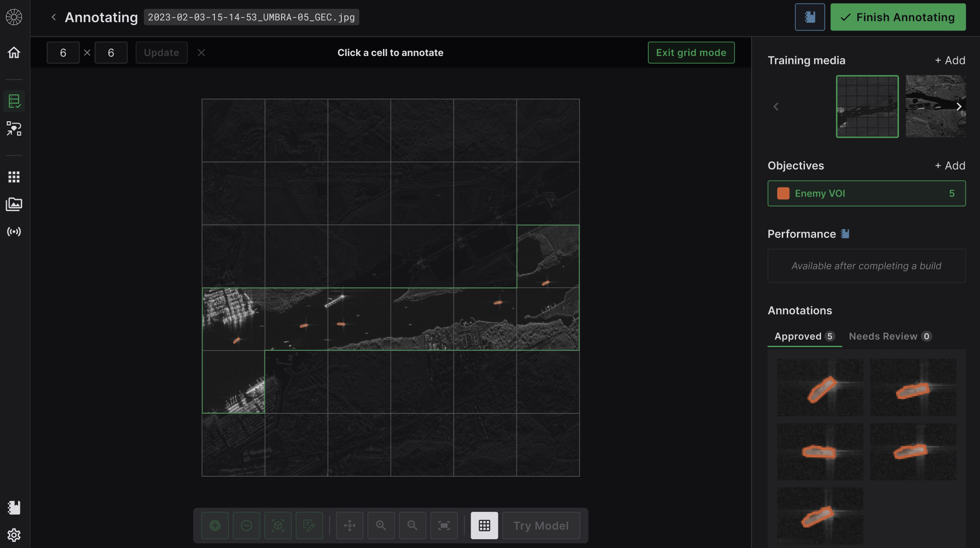Open the settings gear in sidebar
Screen dimensions: 980x548
(14, 535)
